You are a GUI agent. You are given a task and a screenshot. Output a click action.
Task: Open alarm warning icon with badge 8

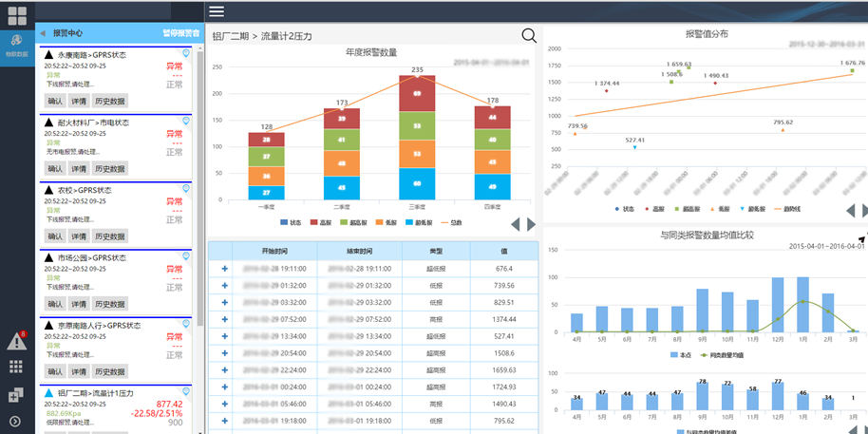17,340
